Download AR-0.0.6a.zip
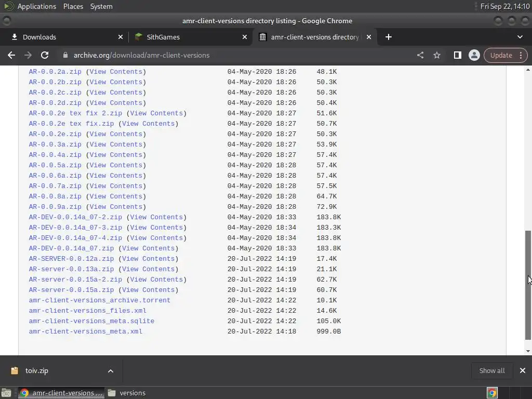This screenshot has width=532, height=399. pyautogui.click(x=55, y=176)
